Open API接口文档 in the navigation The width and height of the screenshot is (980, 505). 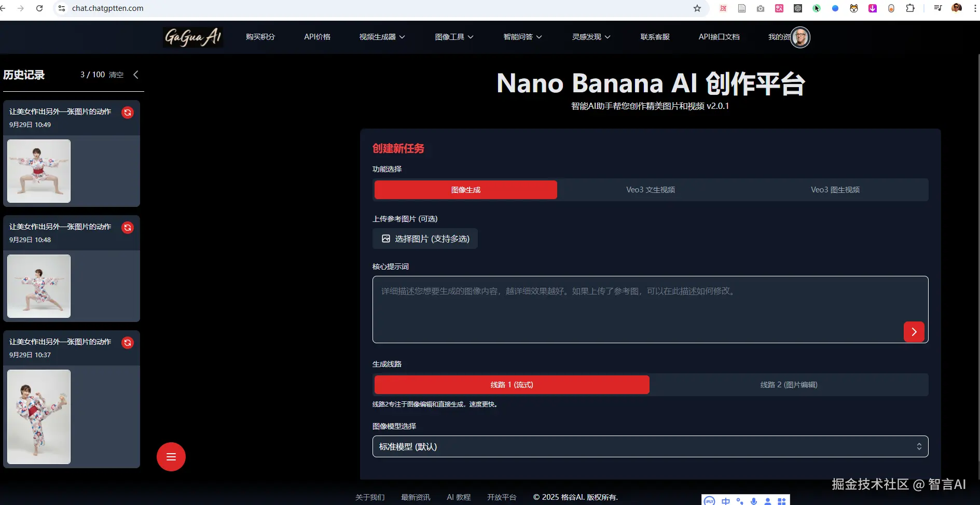pyautogui.click(x=719, y=37)
